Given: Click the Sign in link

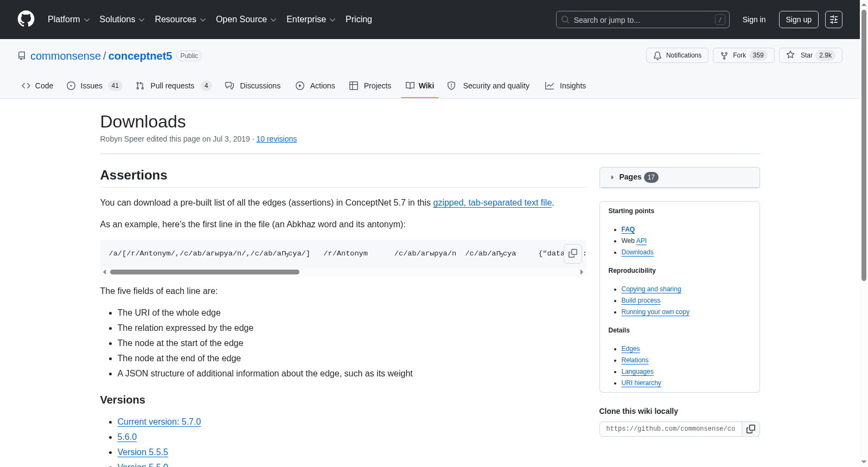Looking at the screenshot, I should (754, 20).
